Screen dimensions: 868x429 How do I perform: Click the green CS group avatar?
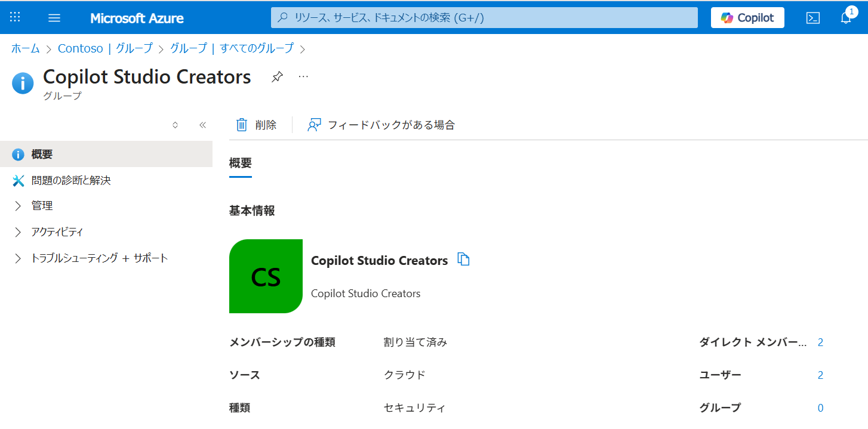coord(266,276)
